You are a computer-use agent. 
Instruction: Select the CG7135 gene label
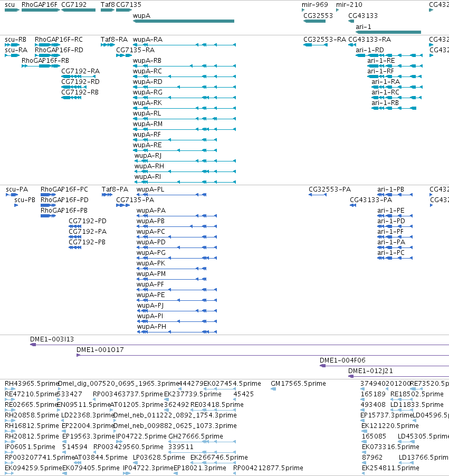129,5
